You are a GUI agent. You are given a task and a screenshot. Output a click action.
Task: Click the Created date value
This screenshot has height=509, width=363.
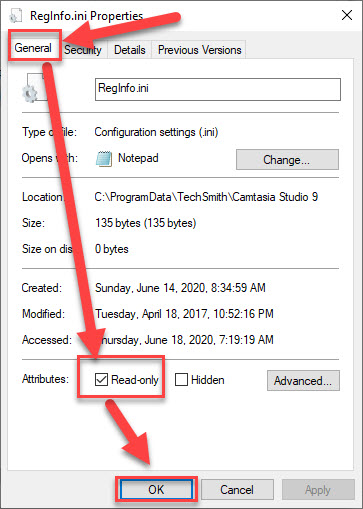click(180, 288)
